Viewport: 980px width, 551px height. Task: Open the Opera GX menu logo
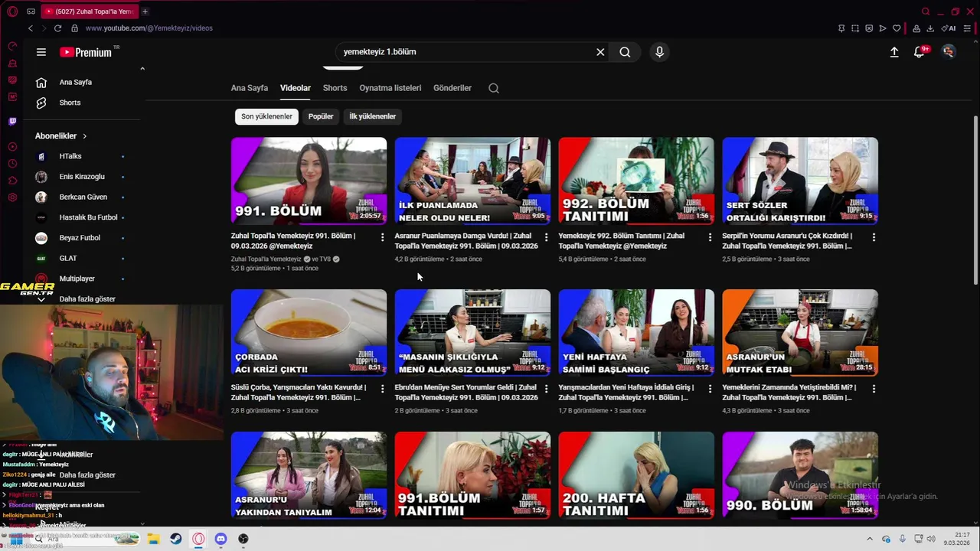pos(12,11)
